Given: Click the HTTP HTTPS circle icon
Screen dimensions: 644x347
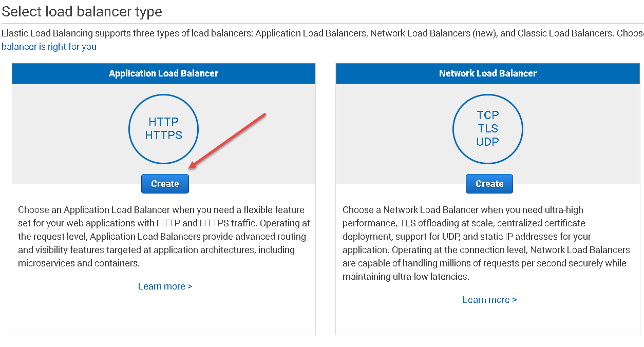Looking at the screenshot, I should [x=163, y=128].
